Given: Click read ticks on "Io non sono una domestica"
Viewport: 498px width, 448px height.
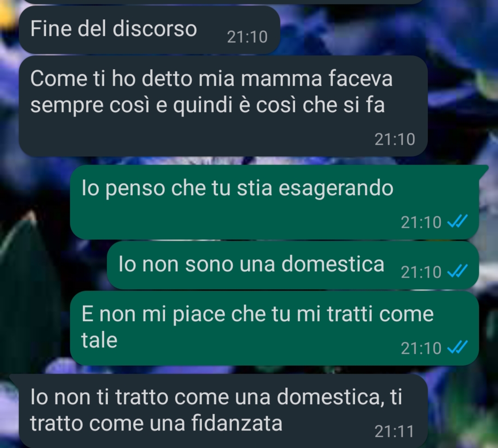Looking at the screenshot, I should coord(457,271).
